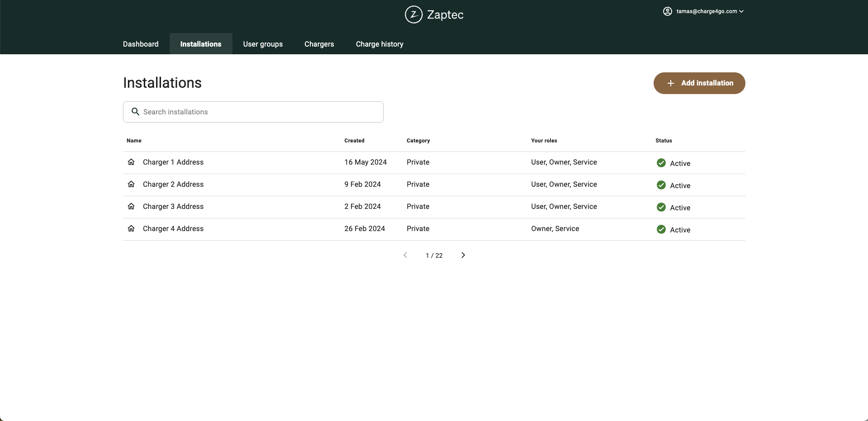Click the green check icon for Charger 4
The width and height of the screenshot is (868, 421).
(x=661, y=229)
